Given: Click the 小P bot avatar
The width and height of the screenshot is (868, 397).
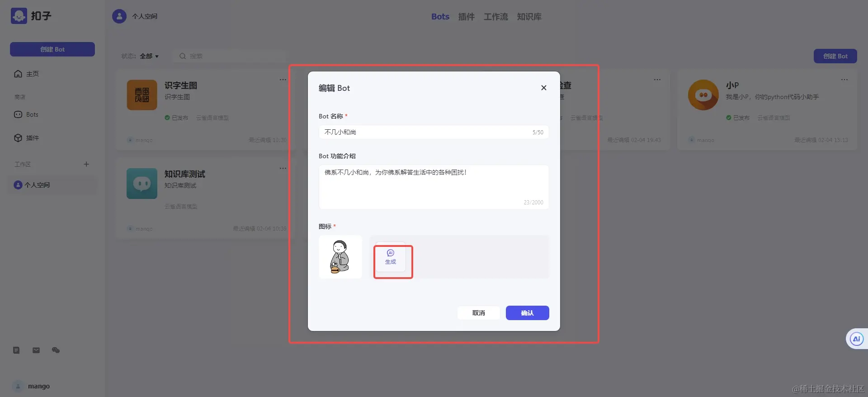Looking at the screenshot, I should coord(703,95).
